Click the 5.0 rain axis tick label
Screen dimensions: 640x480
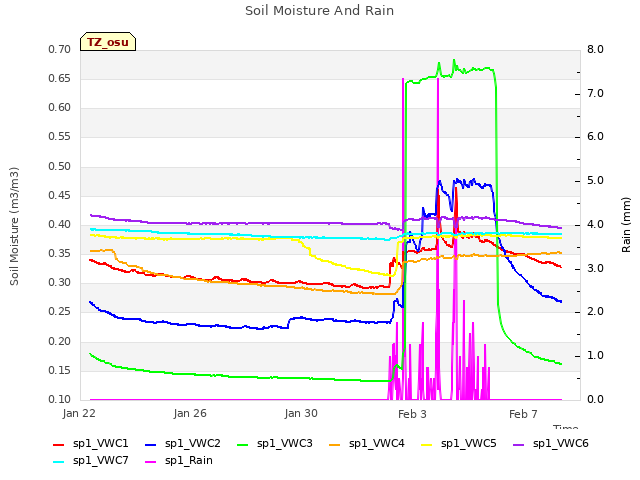595,180
